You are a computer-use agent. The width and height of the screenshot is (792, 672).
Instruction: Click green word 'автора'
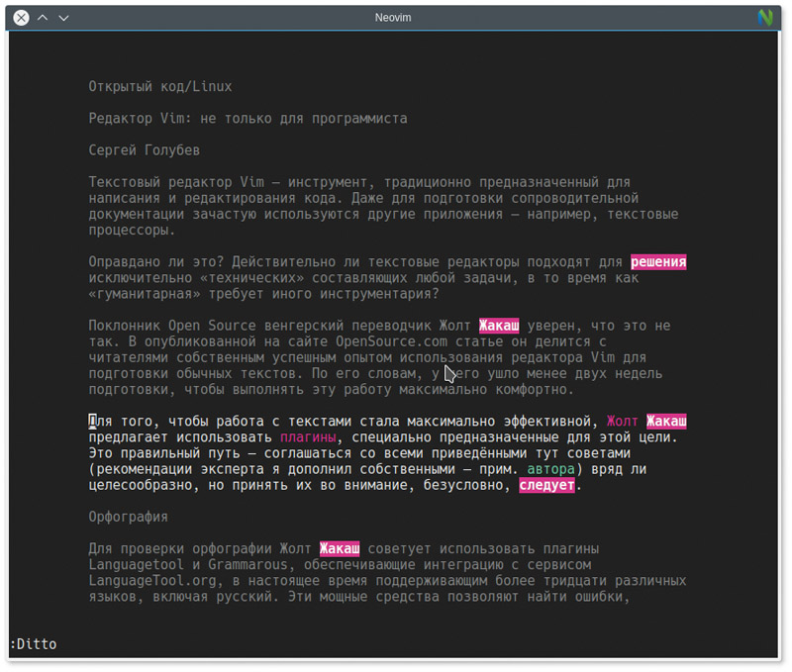click(x=551, y=469)
